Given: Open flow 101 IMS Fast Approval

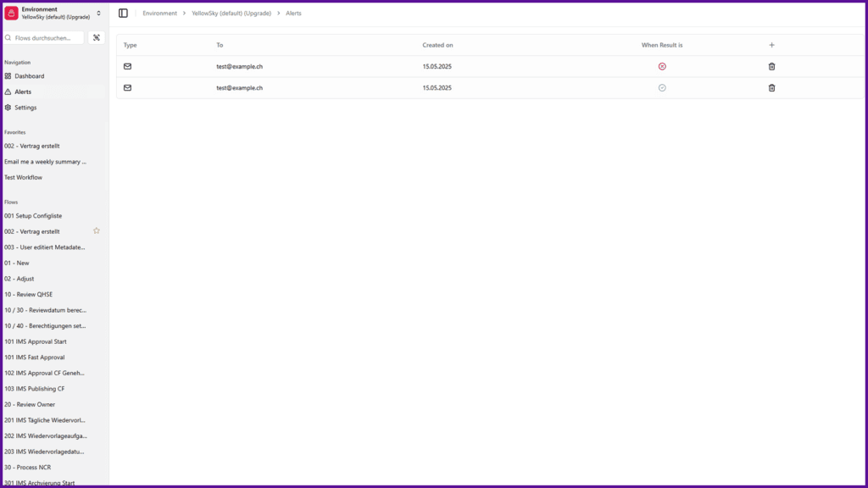Looking at the screenshot, I should [34, 358].
